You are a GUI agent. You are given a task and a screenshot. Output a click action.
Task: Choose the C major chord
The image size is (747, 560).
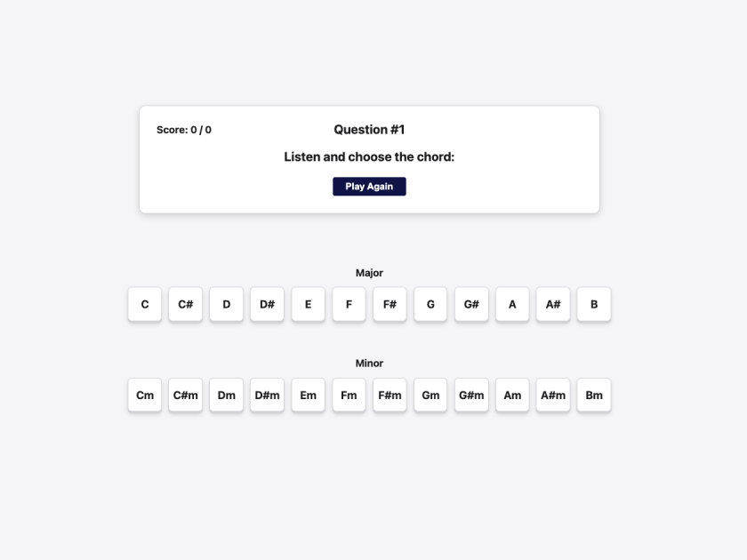tap(145, 304)
